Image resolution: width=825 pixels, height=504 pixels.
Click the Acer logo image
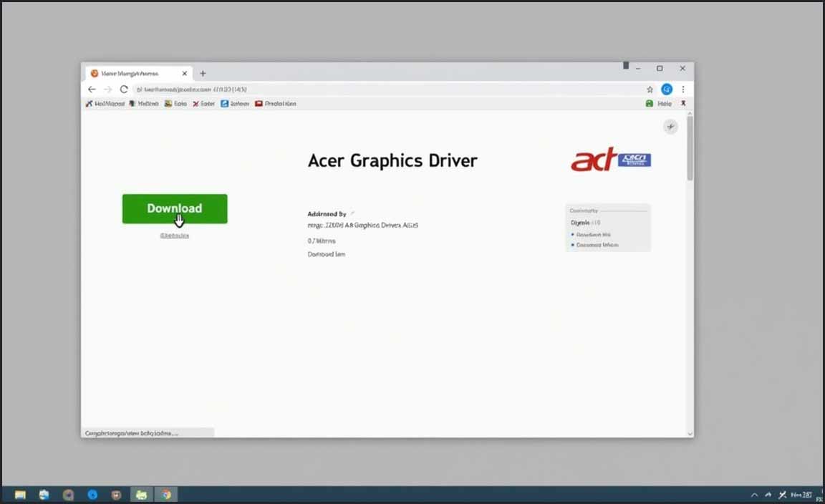point(610,160)
